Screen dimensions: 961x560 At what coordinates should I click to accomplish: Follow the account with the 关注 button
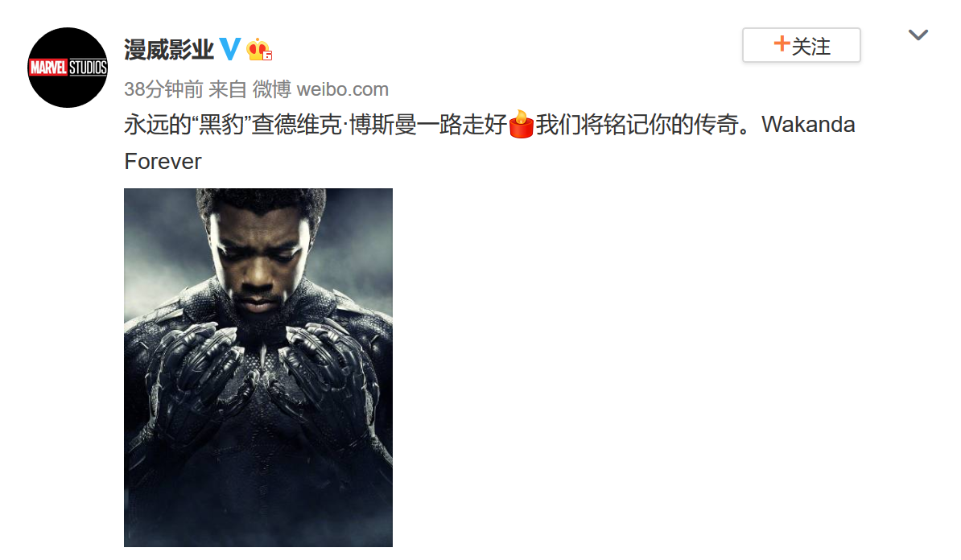(x=801, y=45)
